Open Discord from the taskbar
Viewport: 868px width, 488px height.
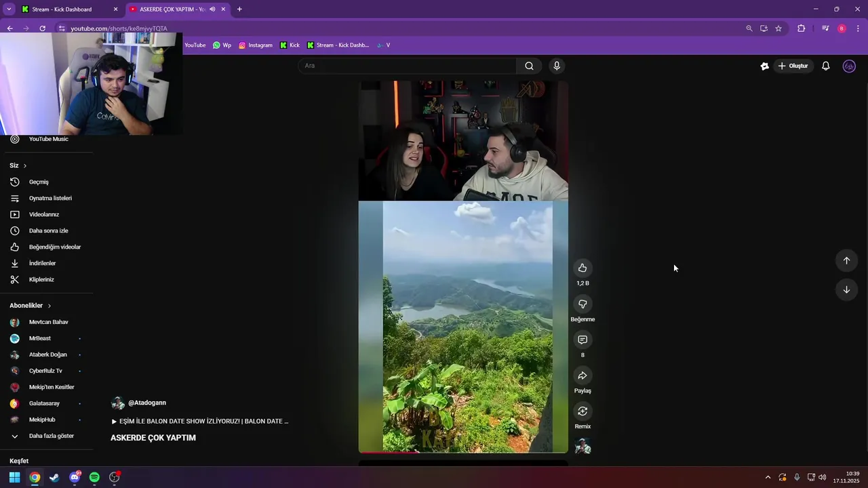coord(75,477)
